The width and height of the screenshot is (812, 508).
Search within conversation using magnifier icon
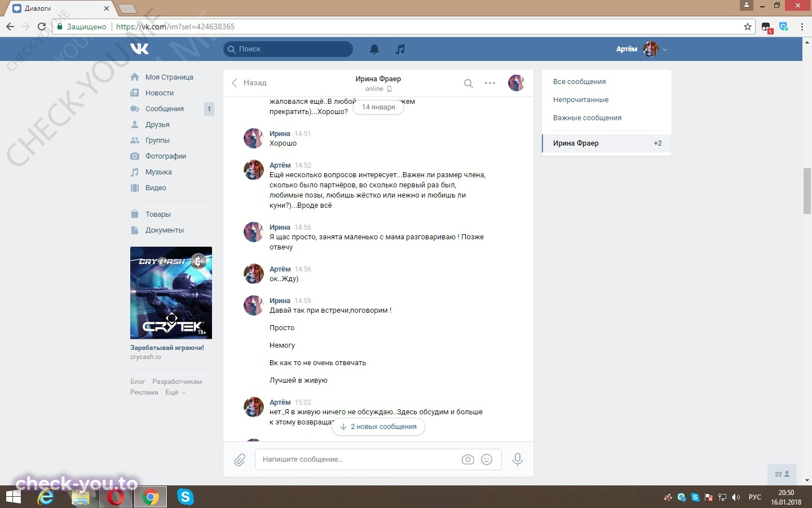point(468,83)
